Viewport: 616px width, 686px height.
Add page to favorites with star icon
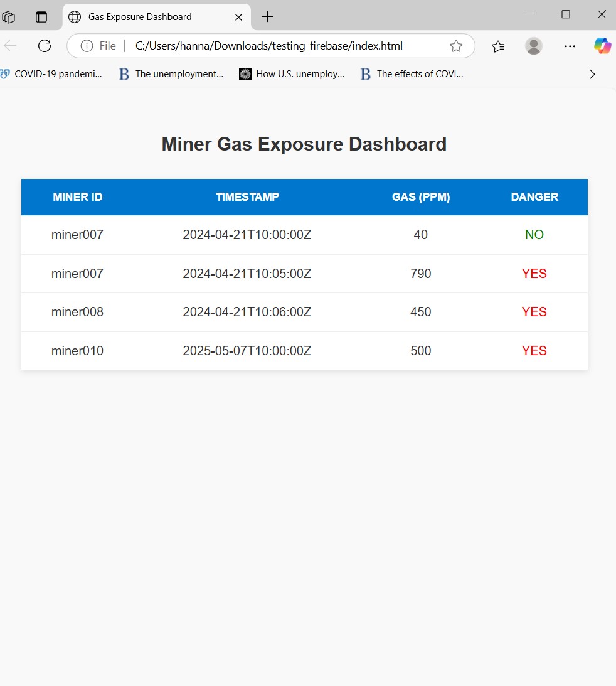tap(456, 46)
